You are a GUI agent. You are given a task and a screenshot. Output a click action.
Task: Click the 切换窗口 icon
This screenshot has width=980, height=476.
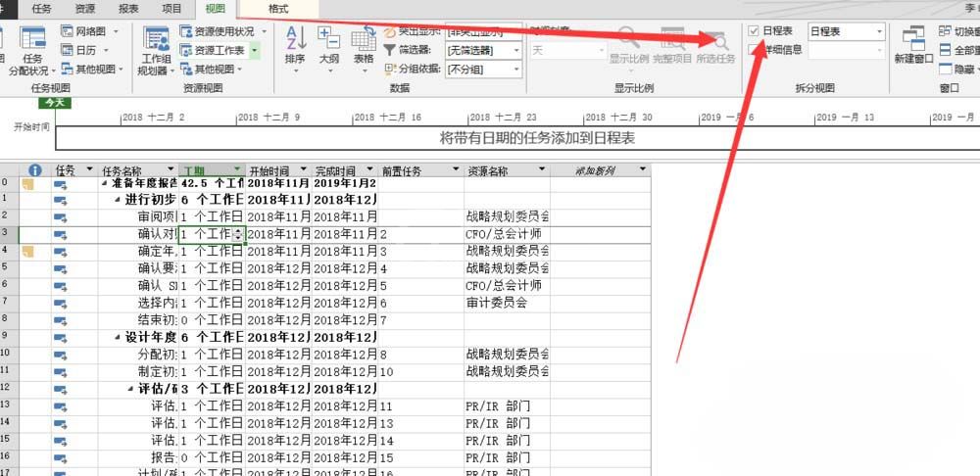pos(945,31)
